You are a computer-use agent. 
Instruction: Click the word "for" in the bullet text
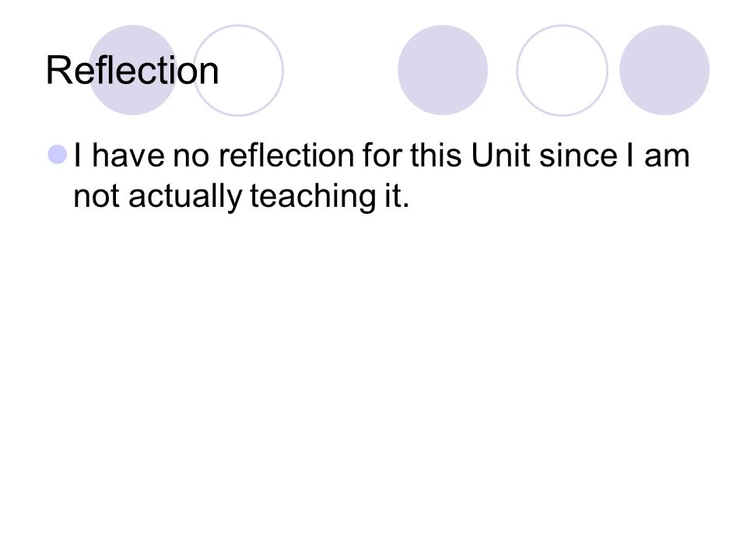point(382,156)
